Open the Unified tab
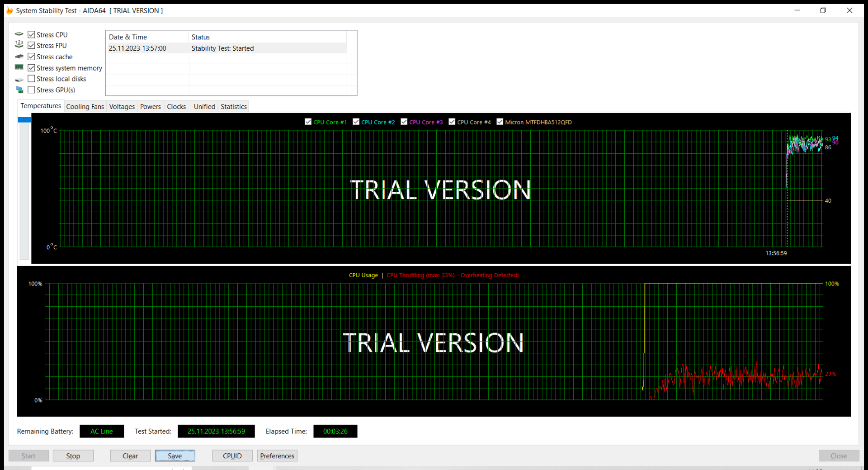Image resolution: width=868 pixels, height=470 pixels. click(x=204, y=107)
